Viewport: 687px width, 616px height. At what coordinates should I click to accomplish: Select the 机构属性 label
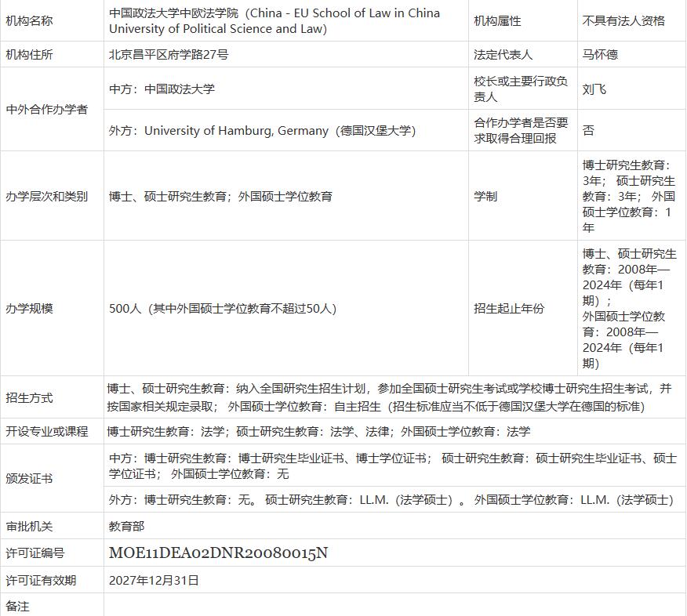click(497, 20)
